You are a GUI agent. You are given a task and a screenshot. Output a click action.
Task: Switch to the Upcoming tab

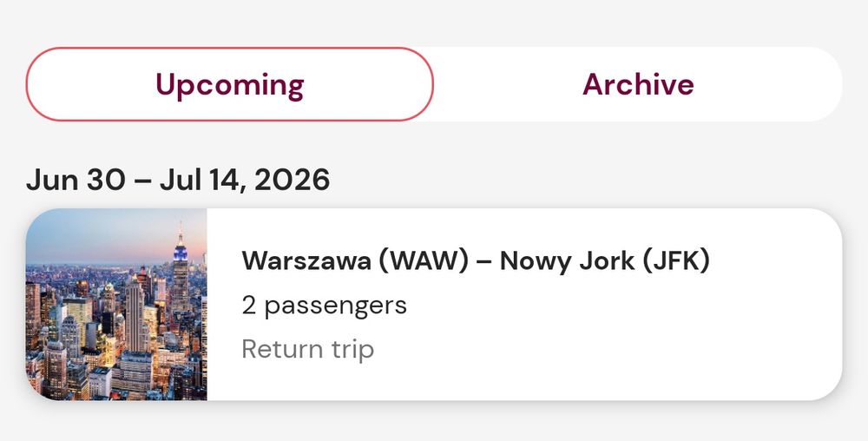(229, 84)
